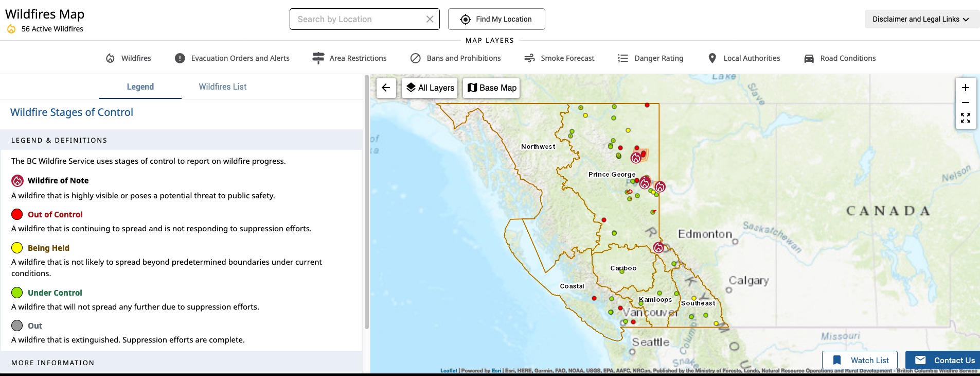
Task: Clear the location search field
Action: click(x=430, y=19)
